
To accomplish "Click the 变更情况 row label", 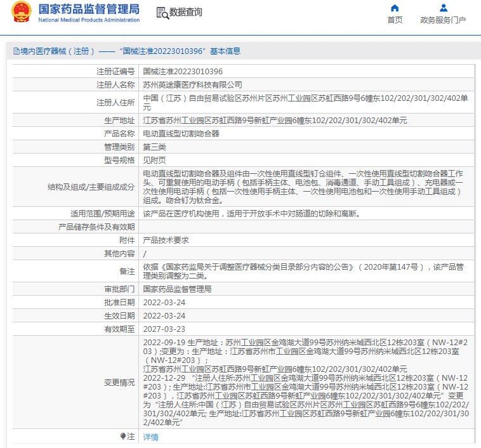I will pos(119,383).
